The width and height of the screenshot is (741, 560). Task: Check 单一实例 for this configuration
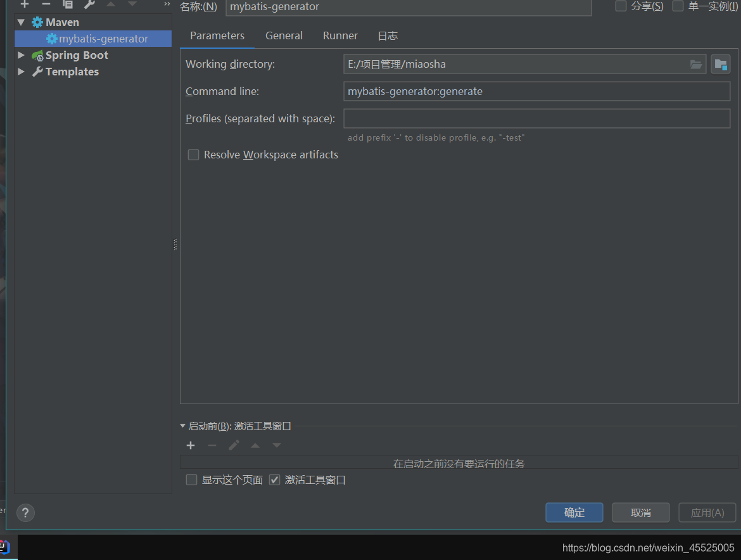(678, 6)
